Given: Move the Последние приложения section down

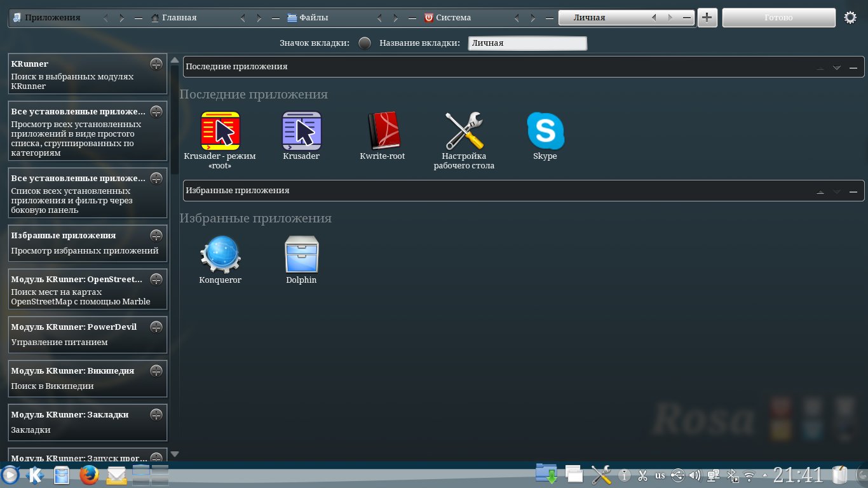Looking at the screenshot, I should pos(837,67).
